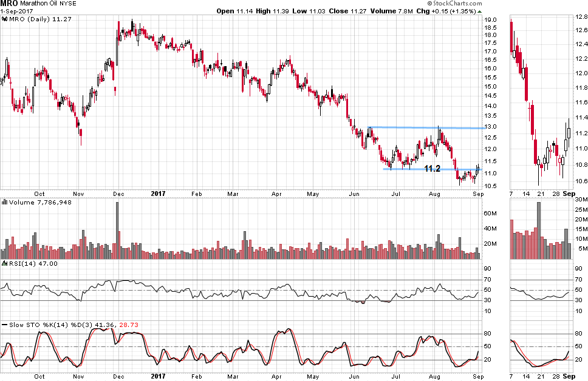588x381 pixels.
Task: Click the 10.6 label on zoomed price axis
Action: [x=582, y=181]
